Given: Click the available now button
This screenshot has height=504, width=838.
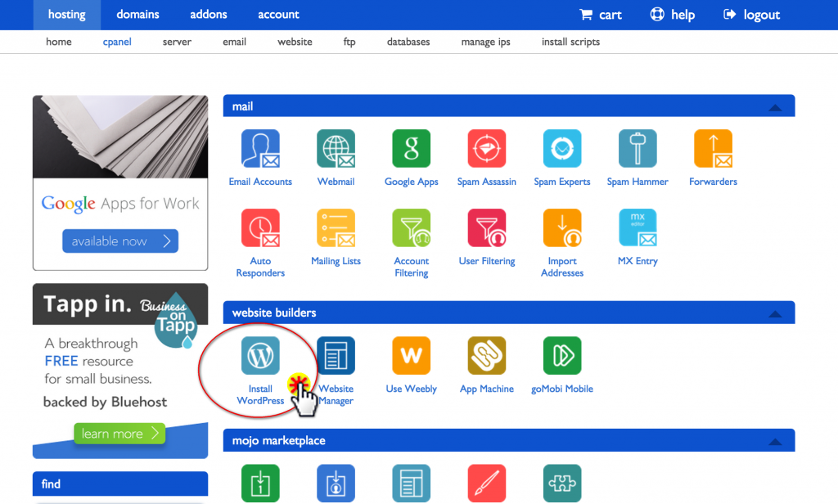Looking at the screenshot, I should 120,241.
